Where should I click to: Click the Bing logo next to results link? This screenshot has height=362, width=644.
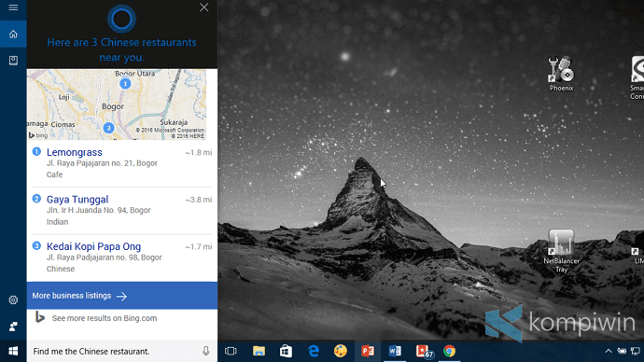pyautogui.click(x=40, y=317)
